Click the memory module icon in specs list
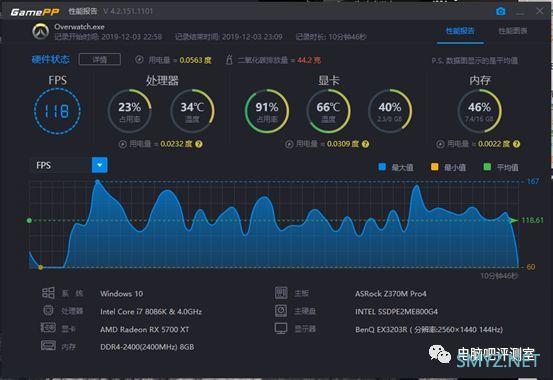This screenshot has width=553, height=380. point(48,345)
